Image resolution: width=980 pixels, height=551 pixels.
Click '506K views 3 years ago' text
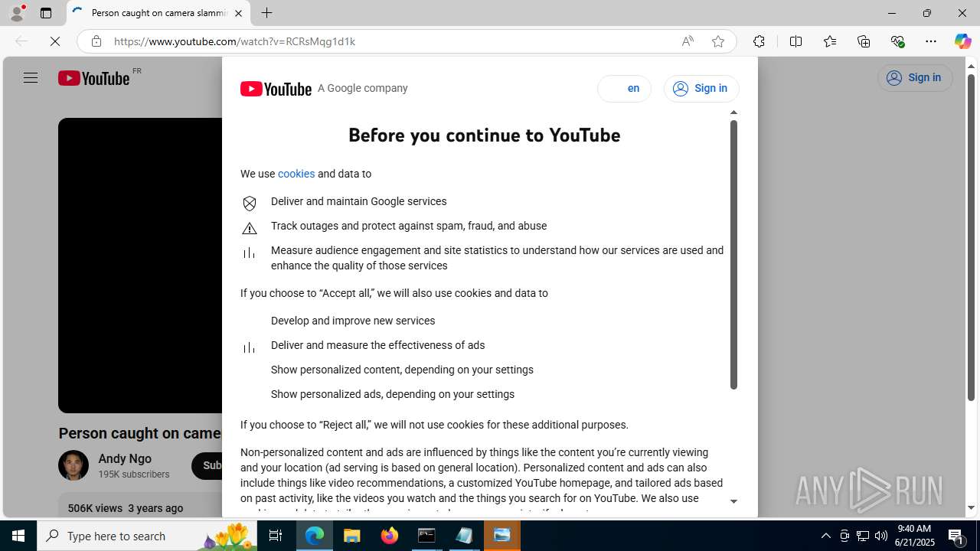click(x=126, y=508)
